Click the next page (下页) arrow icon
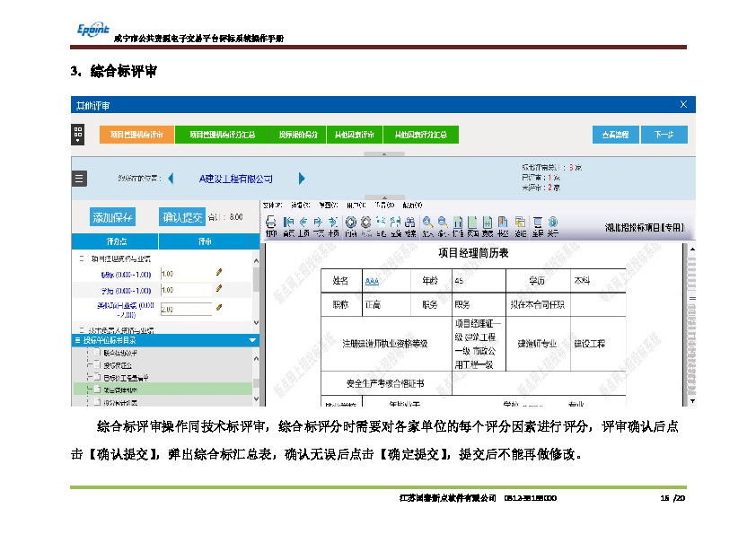The image size is (756, 534). coord(319,223)
